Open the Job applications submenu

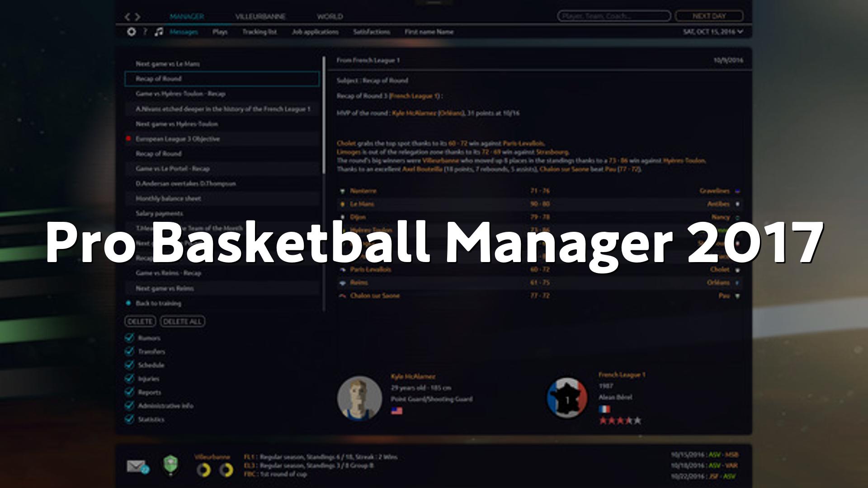pyautogui.click(x=315, y=32)
